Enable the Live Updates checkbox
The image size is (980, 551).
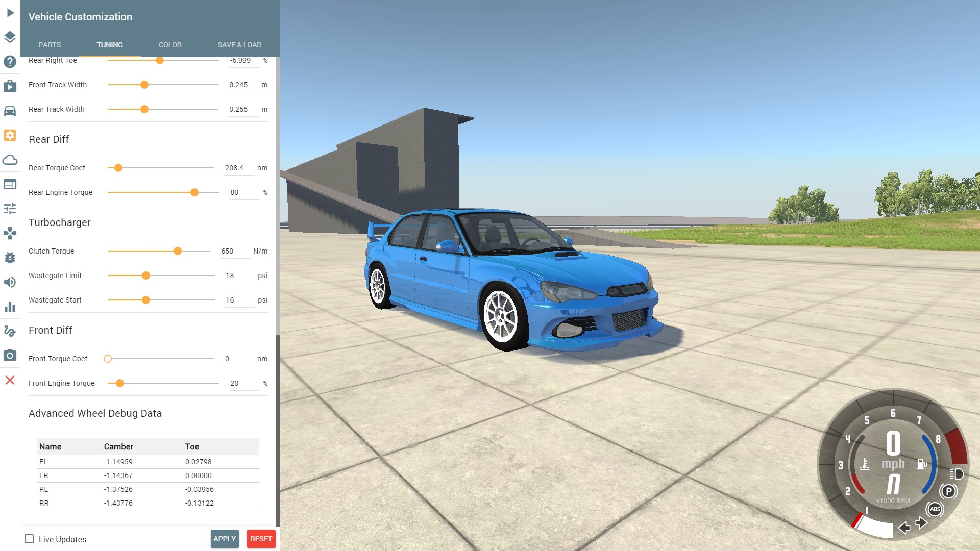point(30,539)
